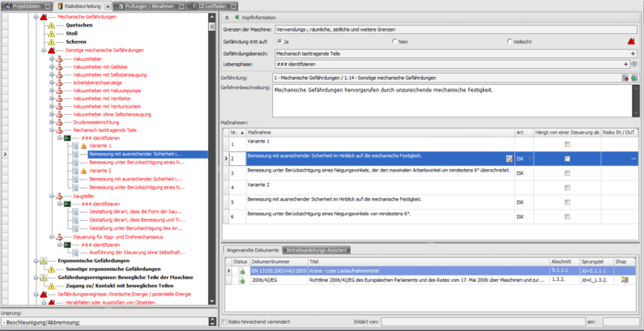This screenshot has height=331, width=644.
Task: Open the Art dropdown in selected measure row
Action: (531, 159)
